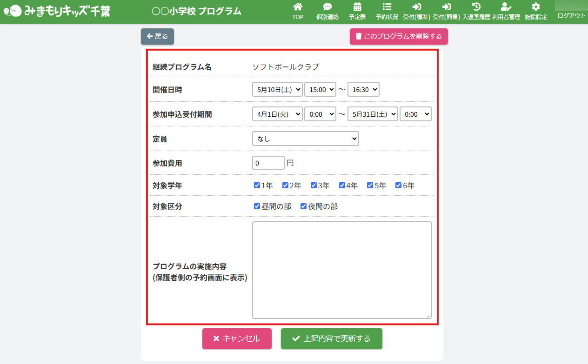Open 入退室履歴 history icon
Image resolution: width=588 pixels, height=364 pixels.
(x=476, y=7)
